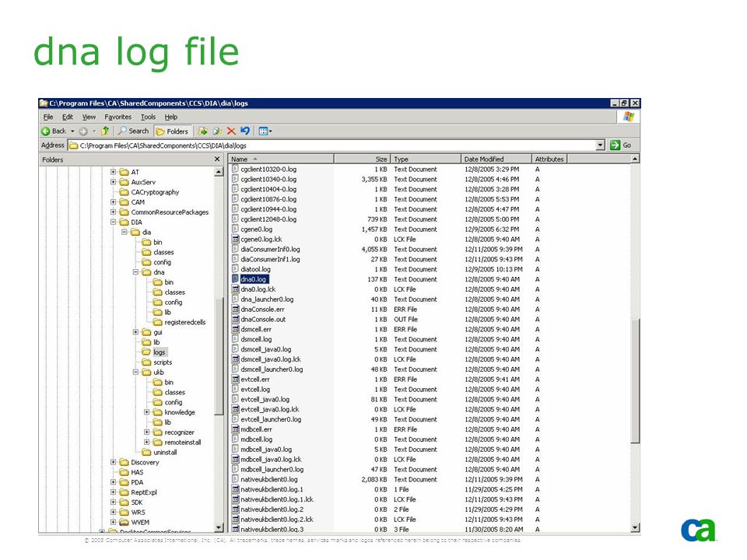Sort by the Attributes column header
The width and height of the screenshot is (747, 560).
(x=549, y=159)
